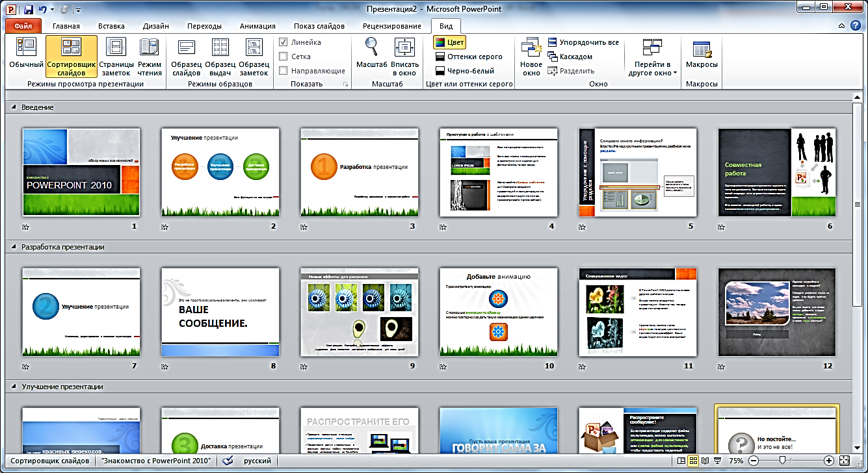Image resolution: width=868 pixels, height=473 pixels.
Task: Switch to Черно-белый (Black and White) mode
Action: [x=465, y=71]
